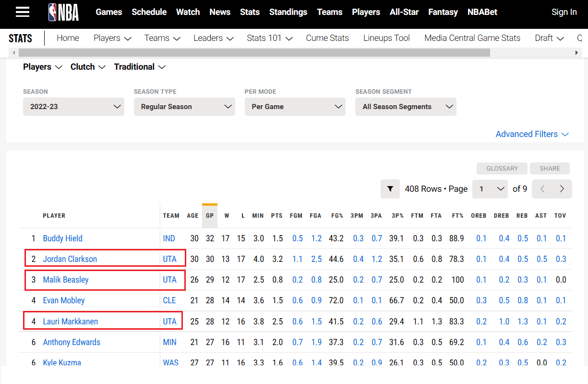Expand the Per Mode dropdown
This screenshot has height=384, width=588.
click(x=295, y=107)
